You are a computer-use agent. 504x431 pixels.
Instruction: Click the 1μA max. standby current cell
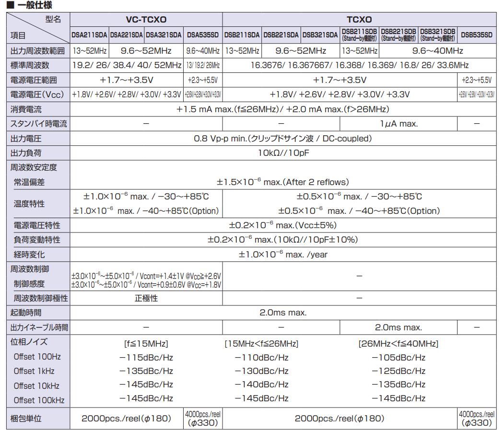(399, 124)
